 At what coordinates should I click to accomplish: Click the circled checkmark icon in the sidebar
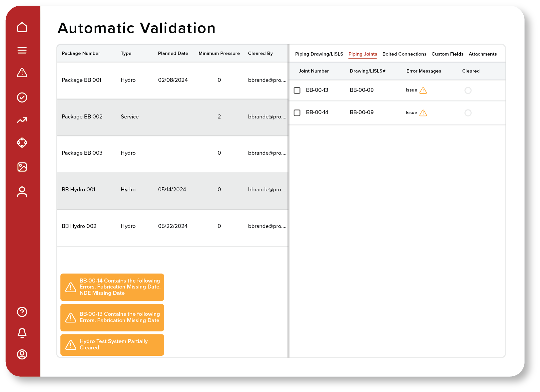[x=22, y=97]
